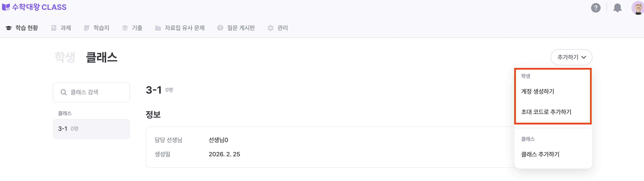Choose 초대 코드로 추가하기 menu entry

[x=546, y=112]
